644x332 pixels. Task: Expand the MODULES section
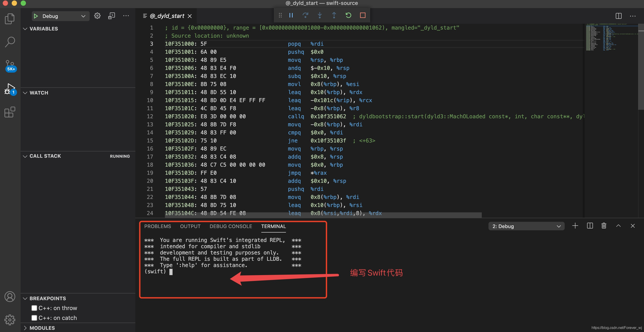point(42,328)
